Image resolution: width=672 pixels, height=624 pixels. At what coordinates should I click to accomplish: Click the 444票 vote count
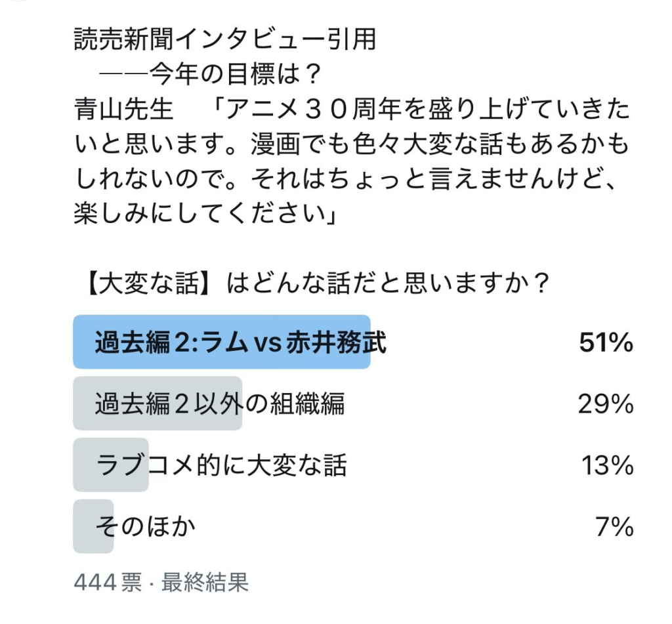click(x=108, y=583)
